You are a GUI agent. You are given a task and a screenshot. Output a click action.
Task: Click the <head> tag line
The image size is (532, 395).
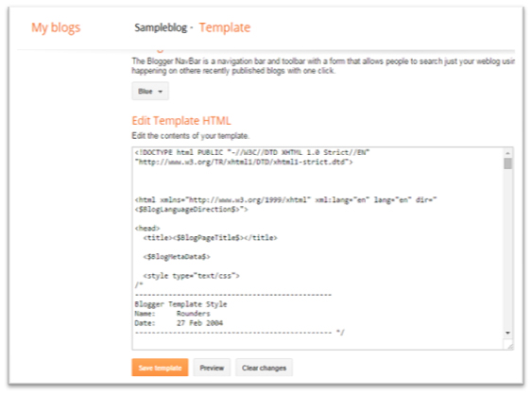point(147,228)
